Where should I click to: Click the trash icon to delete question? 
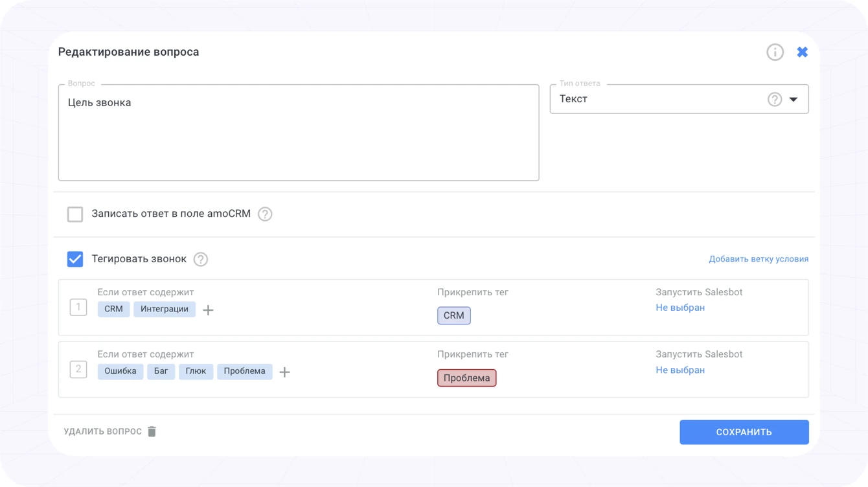[x=152, y=431]
